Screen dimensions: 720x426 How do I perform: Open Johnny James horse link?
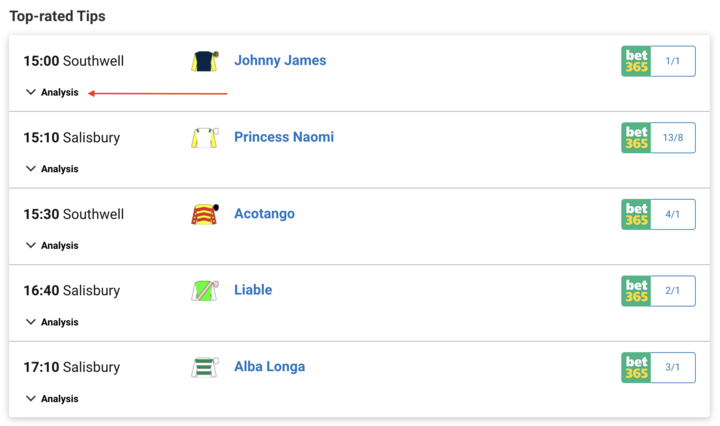[280, 61]
